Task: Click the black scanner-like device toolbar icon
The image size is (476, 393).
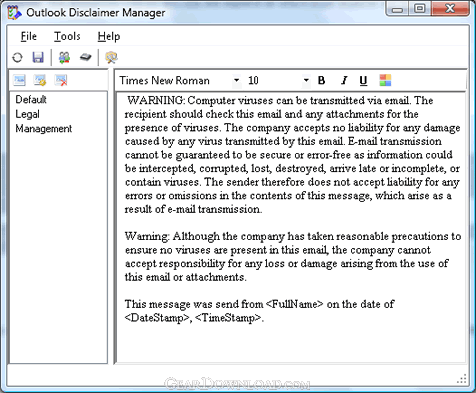Action: (x=85, y=58)
